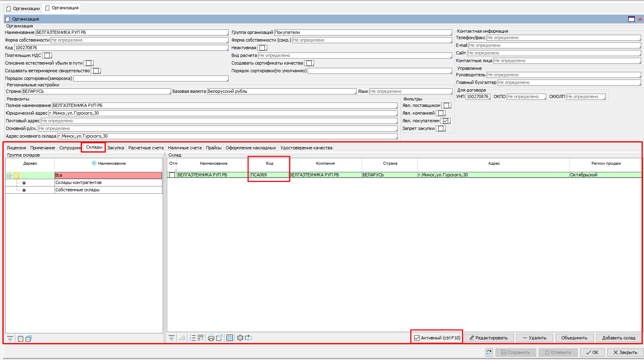Open table grid view icon
Viewport: 644px width, 360px height.
point(230,338)
